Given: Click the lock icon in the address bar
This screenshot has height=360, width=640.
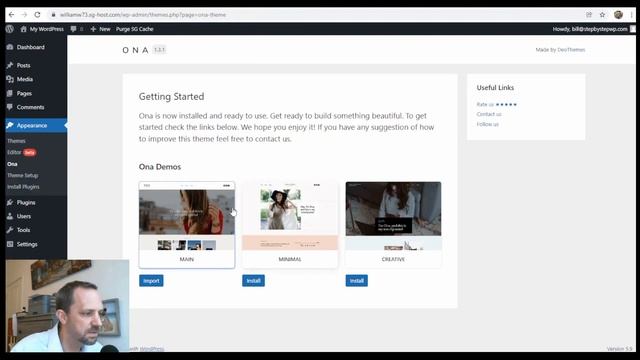Looking at the screenshot, I should [53, 15].
